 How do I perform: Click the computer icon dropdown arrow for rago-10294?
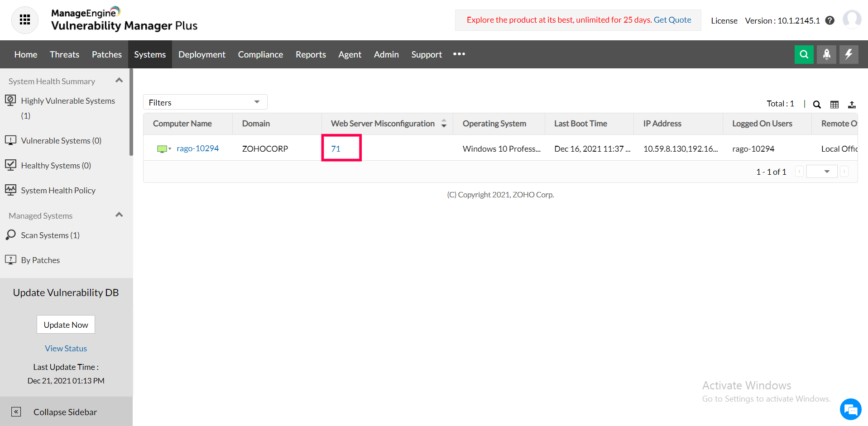point(170,148)
